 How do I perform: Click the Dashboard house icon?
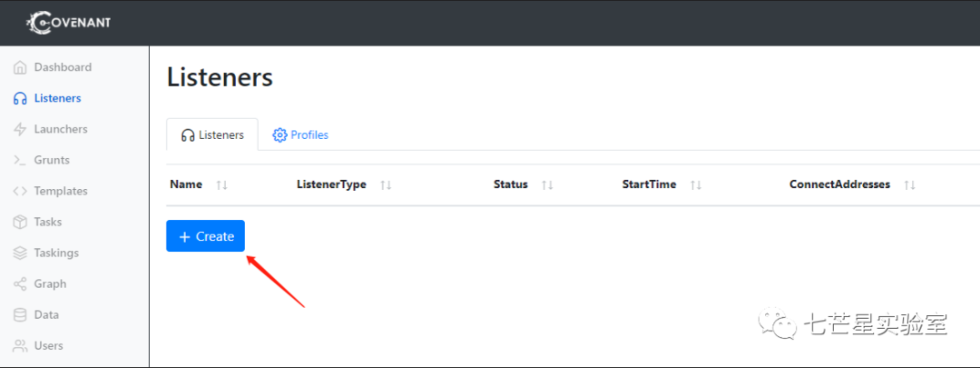pos(20,67)
